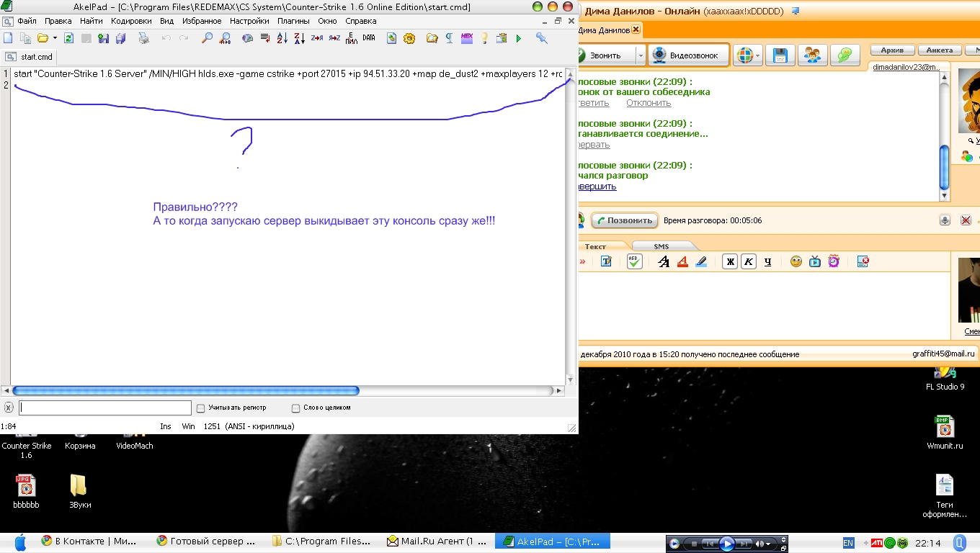This screenshot has width=980, height=553.
Task: Close the Дима Данилов chat tab
Action: [636, 30]
